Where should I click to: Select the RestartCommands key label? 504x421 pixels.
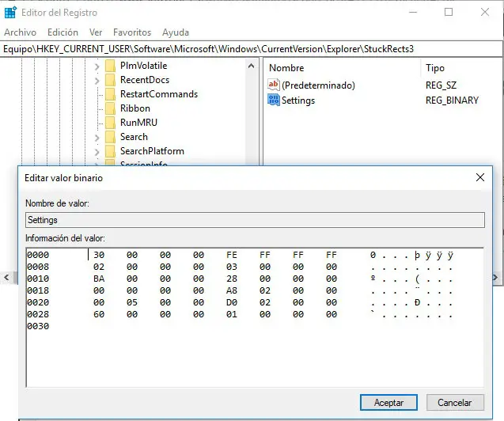tap(159, 94)
